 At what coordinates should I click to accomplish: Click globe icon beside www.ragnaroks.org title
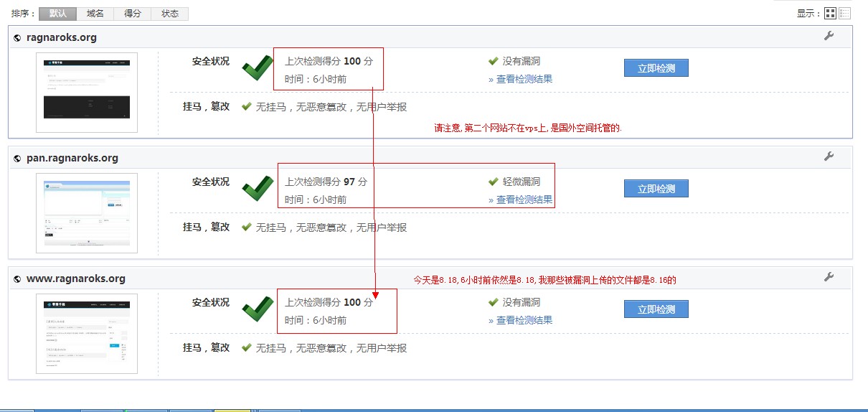(x=17, y=279)
